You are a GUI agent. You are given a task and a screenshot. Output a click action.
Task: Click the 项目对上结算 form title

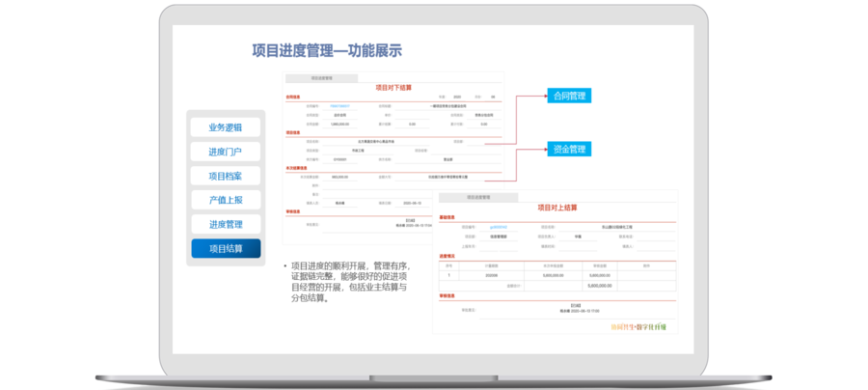click(x=556, y=208)
